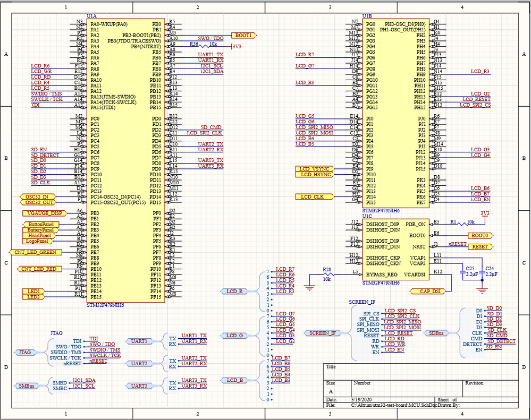Viewport: 531px width, 420px height.
Task: Select resistor R1 symbol beside PDR_ON
Action: pyautogui.click(x=462, y=224)
